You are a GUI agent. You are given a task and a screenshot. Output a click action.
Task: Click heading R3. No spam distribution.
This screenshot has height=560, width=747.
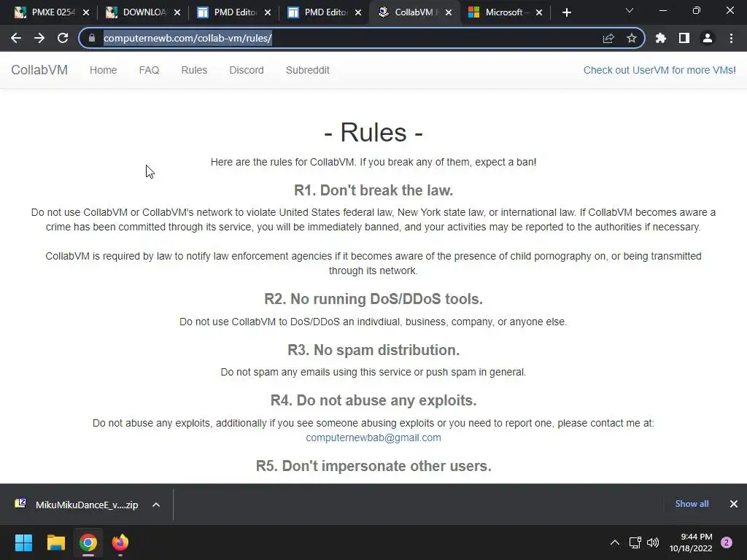point(373,349)
